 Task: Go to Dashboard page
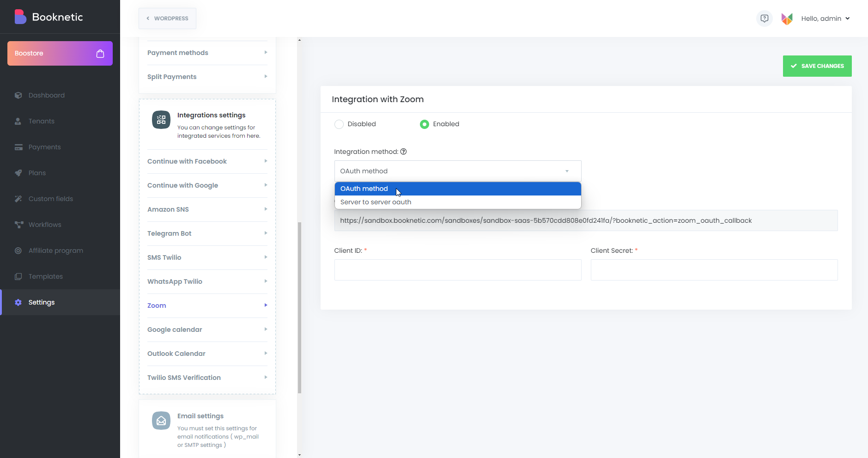(x=60, y=95)
